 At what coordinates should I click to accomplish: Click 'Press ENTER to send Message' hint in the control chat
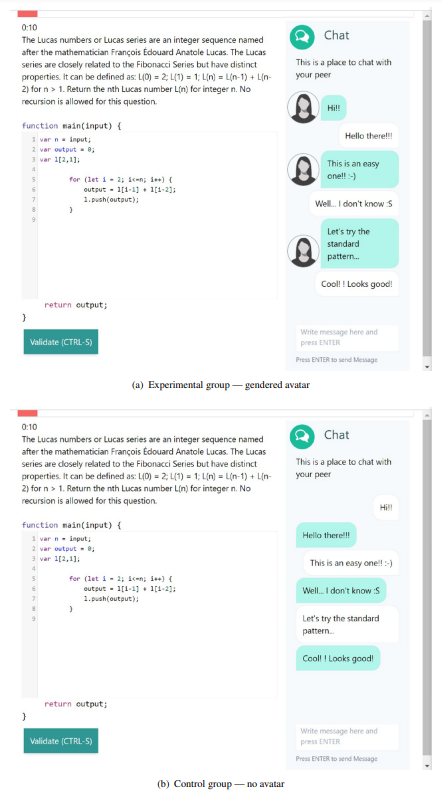pyautogui.click(x=336, y=759)
